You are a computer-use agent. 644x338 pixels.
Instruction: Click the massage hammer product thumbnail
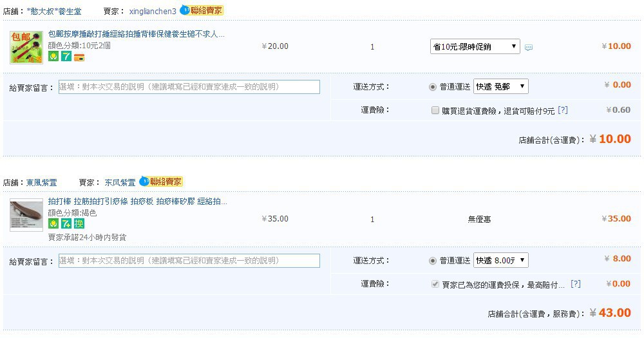click(x=26, y=47)
